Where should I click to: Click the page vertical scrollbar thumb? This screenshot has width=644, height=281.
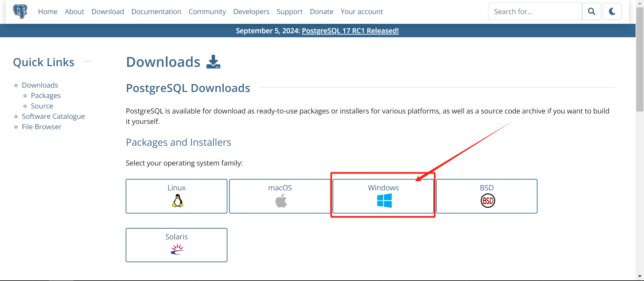(x=640, y=59)
